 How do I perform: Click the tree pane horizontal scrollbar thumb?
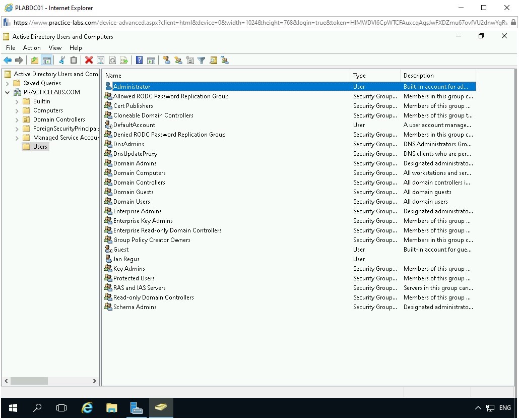[29, 381]
